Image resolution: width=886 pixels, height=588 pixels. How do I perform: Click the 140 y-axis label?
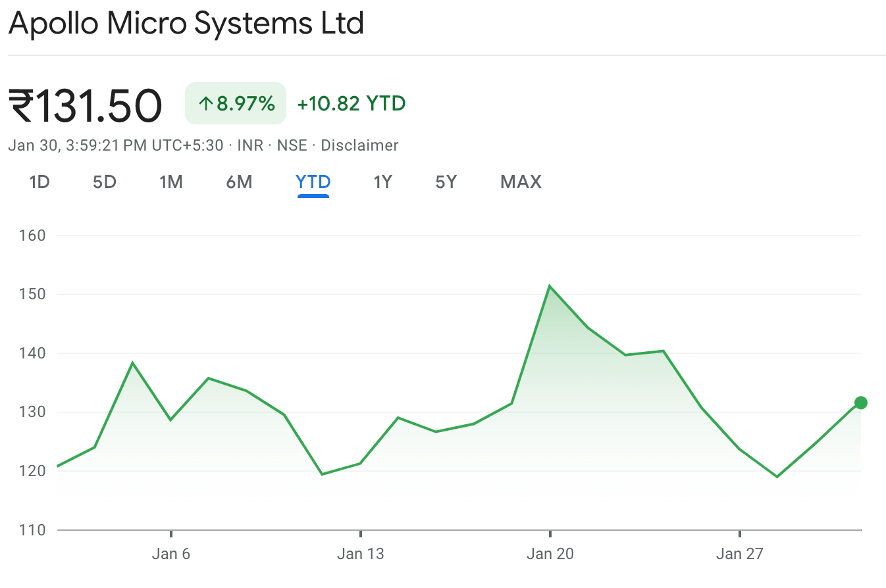coord(33,353)
